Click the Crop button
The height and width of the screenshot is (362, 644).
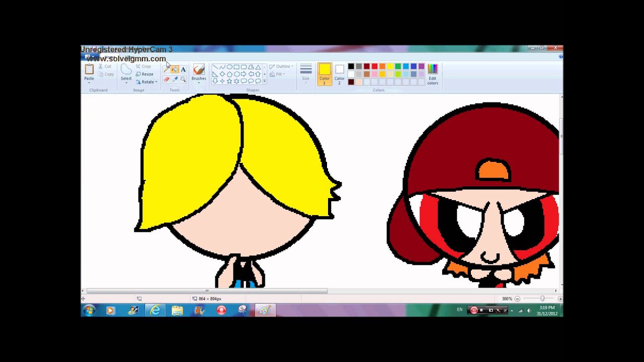143,66
